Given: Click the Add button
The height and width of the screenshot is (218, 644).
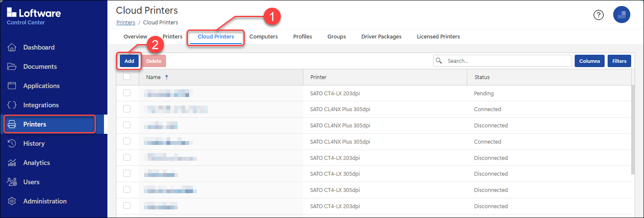Looking at the screenshot, I should (129, 61).
